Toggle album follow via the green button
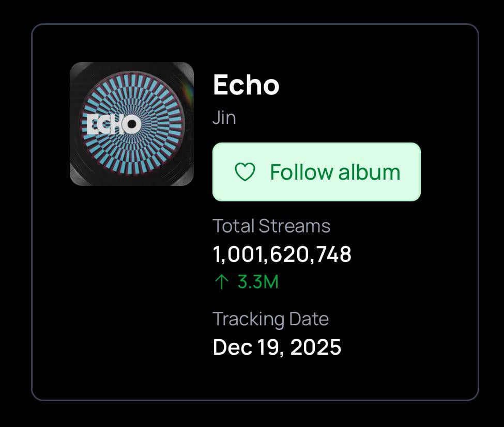 pos(316,172)
